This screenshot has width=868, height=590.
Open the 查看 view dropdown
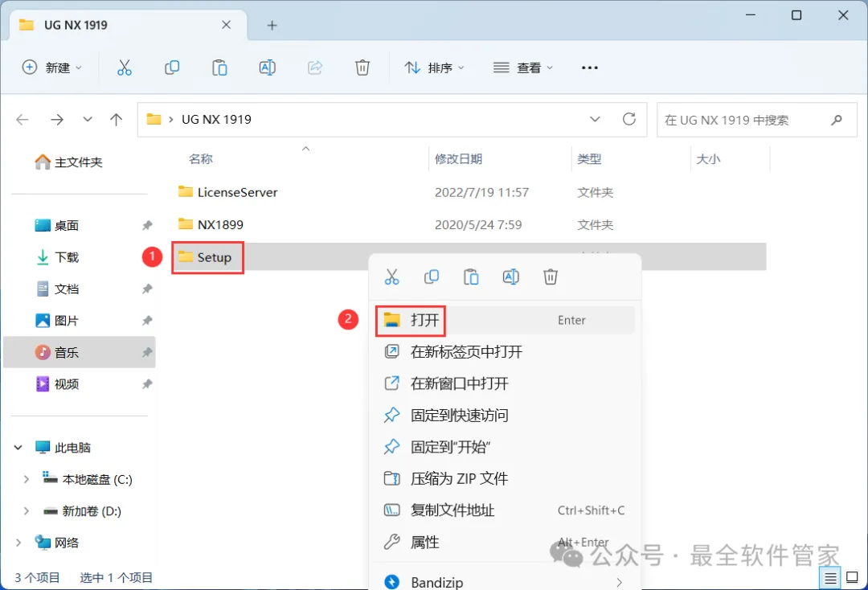523,68
